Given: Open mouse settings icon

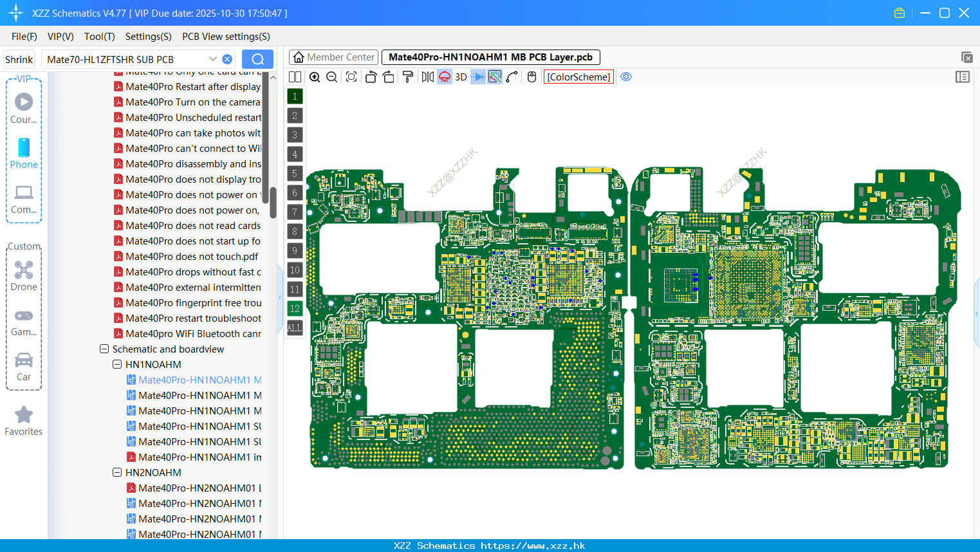Looking at the screenshot, I should pyautogui.click(x=532, y=77).
